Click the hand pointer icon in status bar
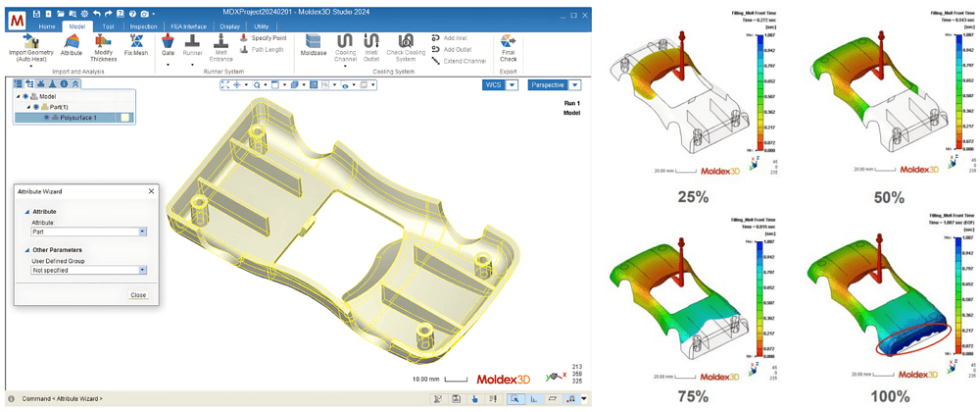 click(475, 398)
